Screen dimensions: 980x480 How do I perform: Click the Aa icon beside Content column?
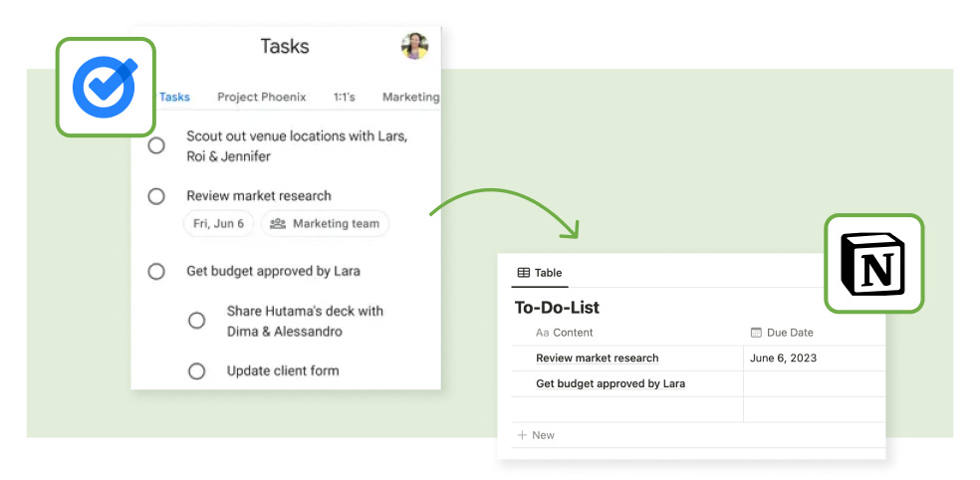(x=542, y=333)
